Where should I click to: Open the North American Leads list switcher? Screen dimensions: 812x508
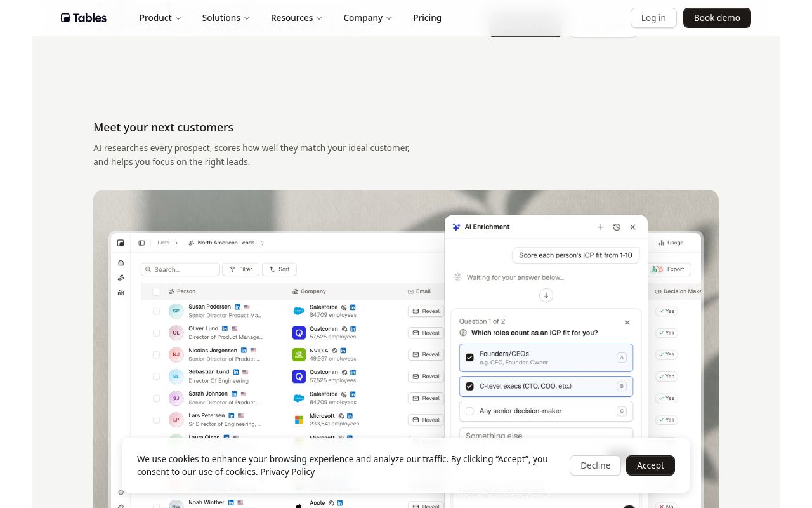coord(226,243)
